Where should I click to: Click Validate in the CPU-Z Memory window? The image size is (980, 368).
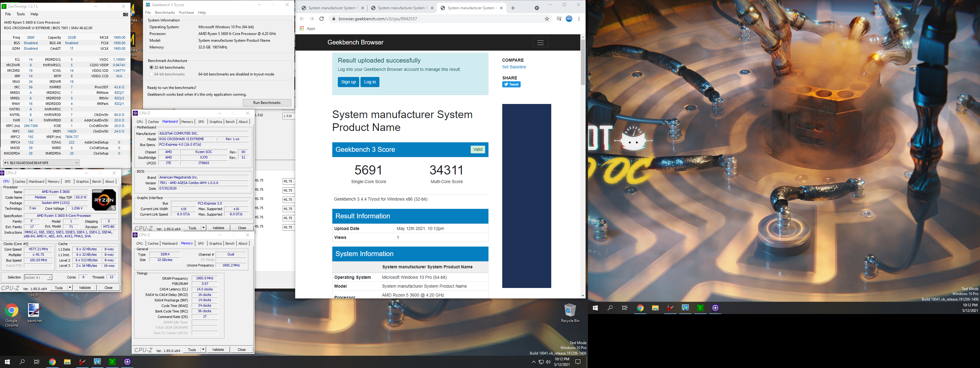(218, 350)
